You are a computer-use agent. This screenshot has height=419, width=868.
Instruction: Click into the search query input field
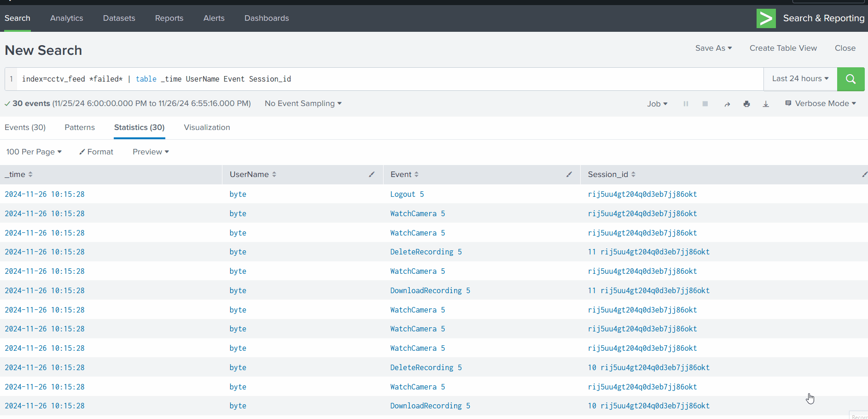click(x=387, y=79)
